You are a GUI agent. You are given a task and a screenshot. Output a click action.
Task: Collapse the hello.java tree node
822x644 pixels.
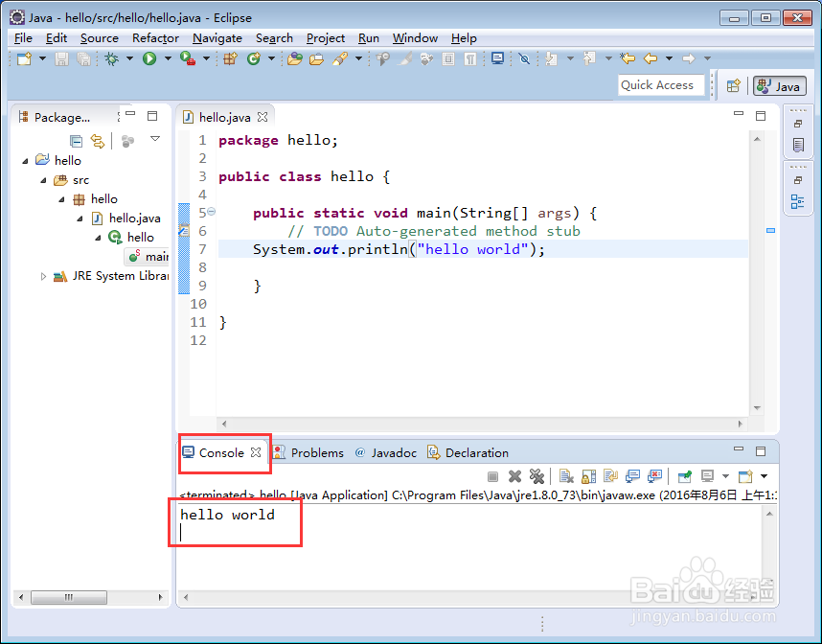point(80,218)
